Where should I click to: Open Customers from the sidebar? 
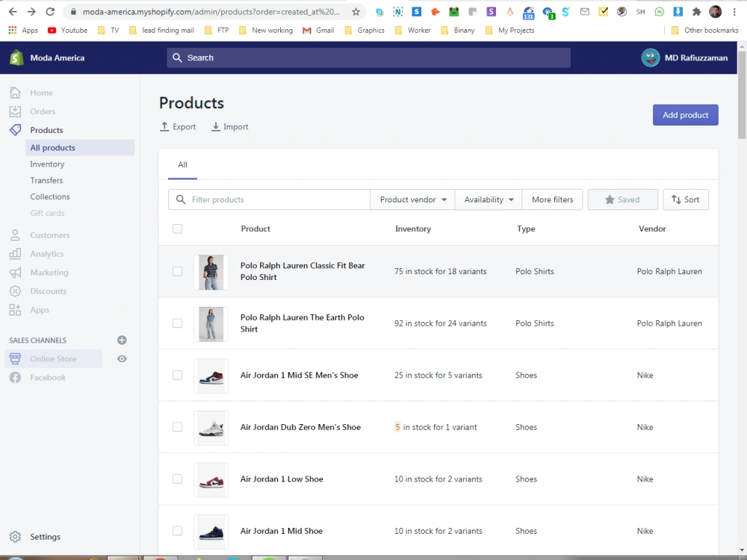[x=50, y=235]
